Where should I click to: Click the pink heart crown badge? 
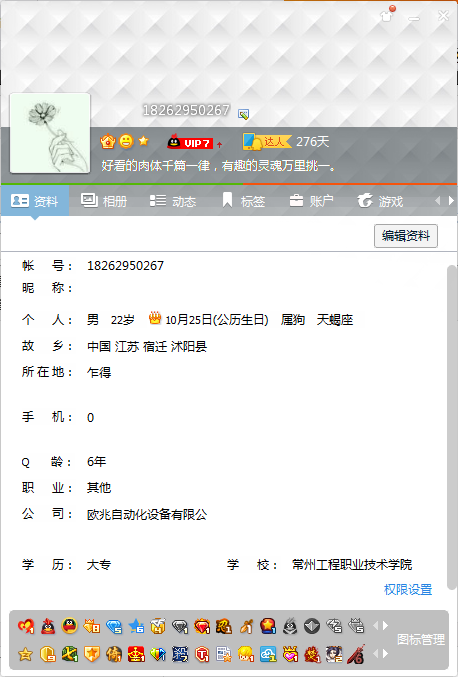pyautogui.click(x=290, y=654)
